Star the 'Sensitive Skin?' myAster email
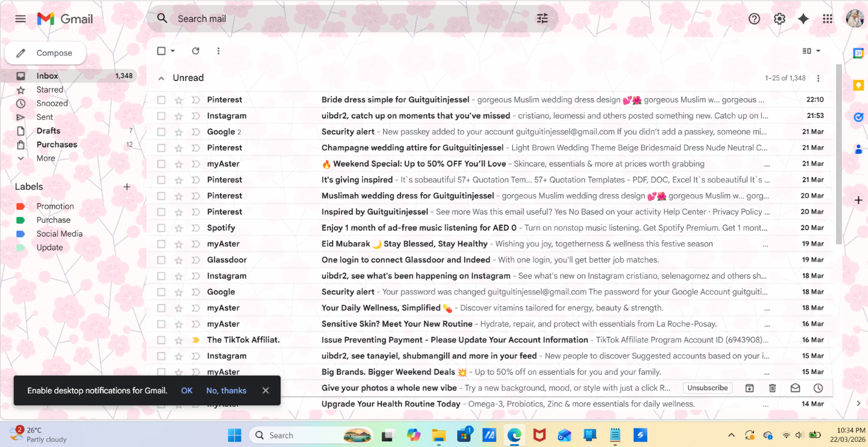Screen dimensions: 868x447 click(179, 324)
